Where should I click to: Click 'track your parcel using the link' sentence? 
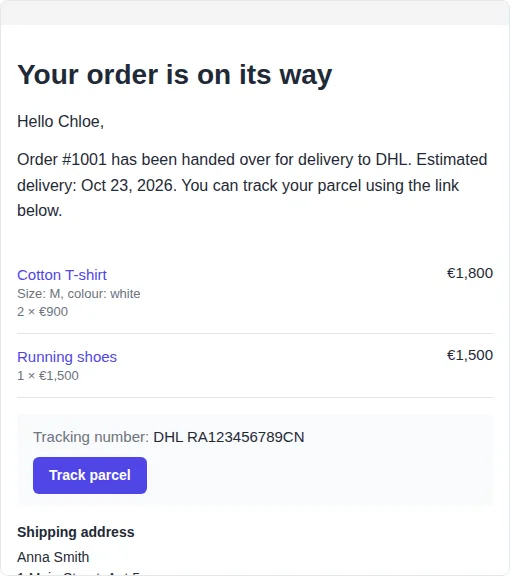tap(351, 185)
